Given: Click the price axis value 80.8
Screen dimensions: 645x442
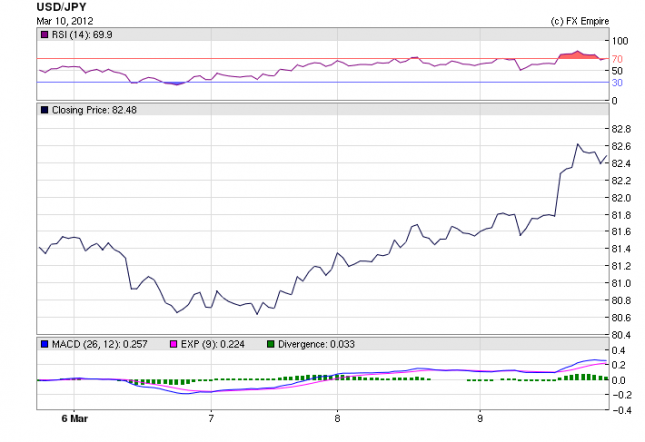Looking at the screenshot, I should tap(621, 301).
